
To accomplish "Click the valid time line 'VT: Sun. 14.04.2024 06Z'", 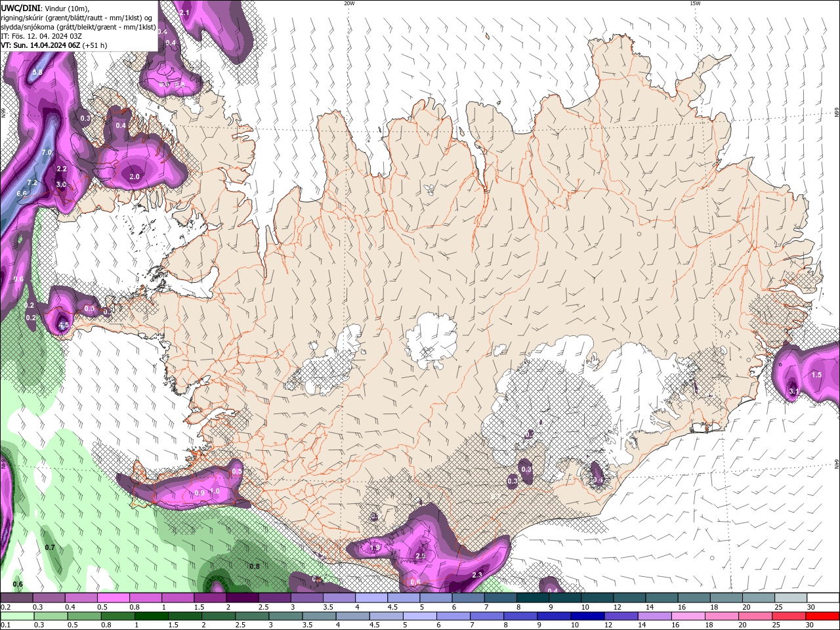I will [40, 45].
